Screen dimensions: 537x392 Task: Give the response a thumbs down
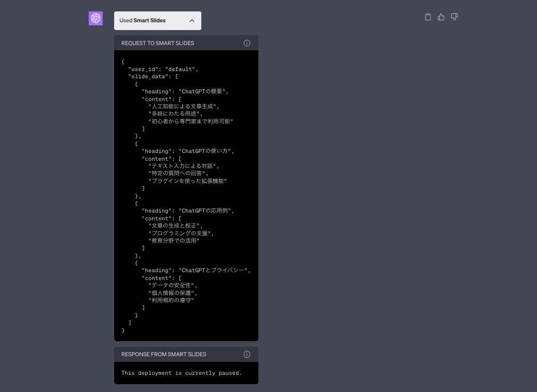pyautogui.click(x=455, y=17)
